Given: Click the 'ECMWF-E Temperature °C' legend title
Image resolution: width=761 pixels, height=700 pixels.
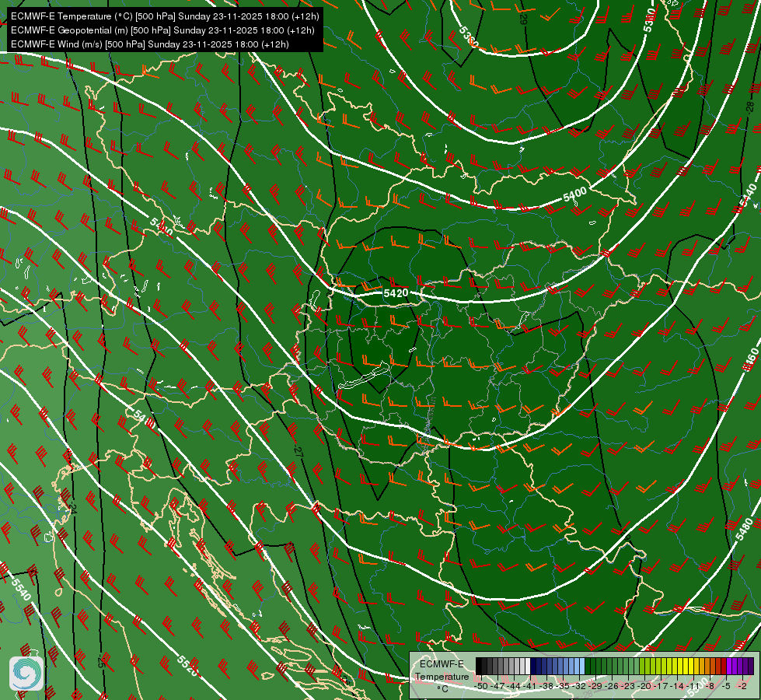Looking at the screenshot, I should pos(442,676).
